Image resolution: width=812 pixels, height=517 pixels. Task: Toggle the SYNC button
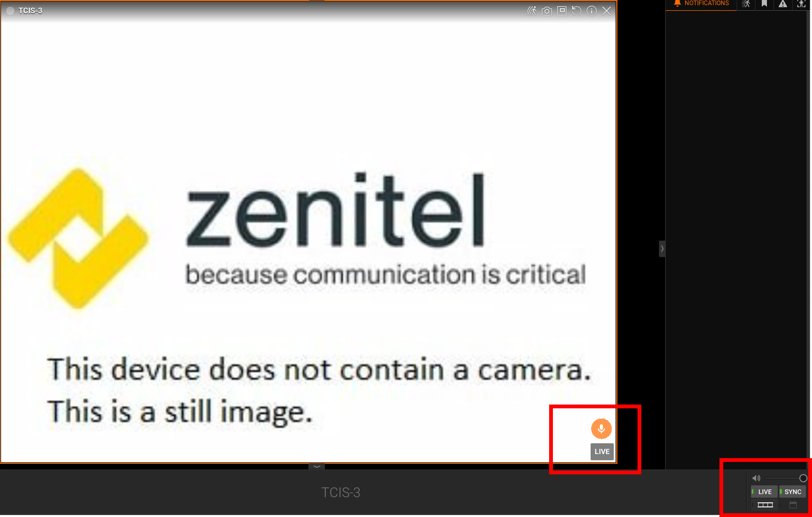(x=792, y=492)
